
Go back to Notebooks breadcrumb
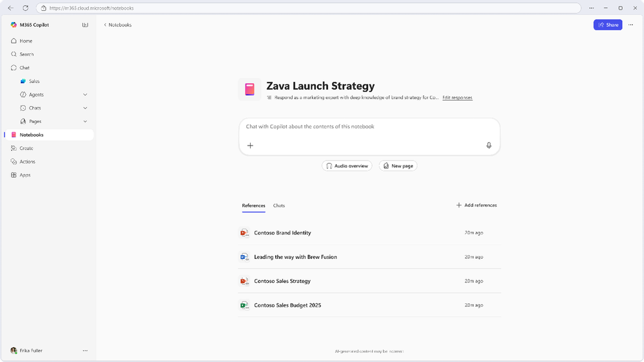(117, 24)
